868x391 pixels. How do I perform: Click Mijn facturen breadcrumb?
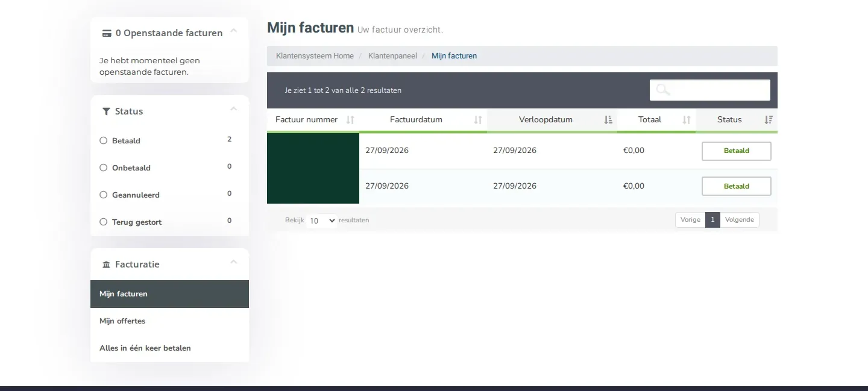(x=454, y=56)
